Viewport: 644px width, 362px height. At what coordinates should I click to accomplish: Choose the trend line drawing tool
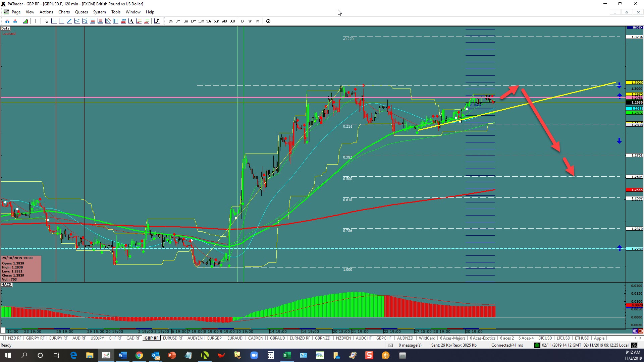69,21
